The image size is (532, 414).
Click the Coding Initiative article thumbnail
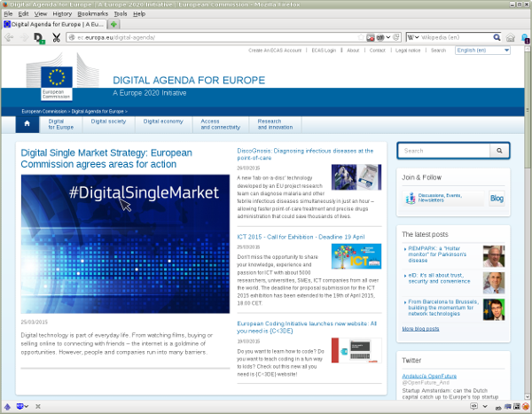[356, 350]
